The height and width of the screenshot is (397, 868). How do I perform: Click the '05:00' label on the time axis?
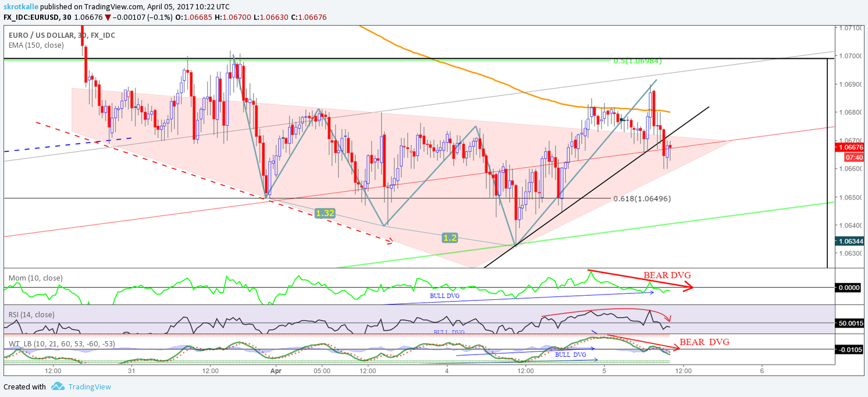pos(321,370)
